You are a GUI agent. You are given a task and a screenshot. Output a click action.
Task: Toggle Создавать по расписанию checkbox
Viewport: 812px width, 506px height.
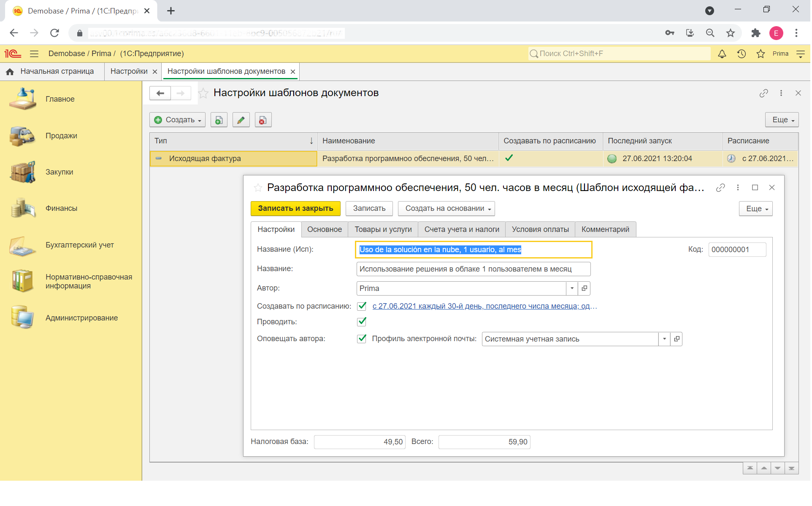pos(363,307)
